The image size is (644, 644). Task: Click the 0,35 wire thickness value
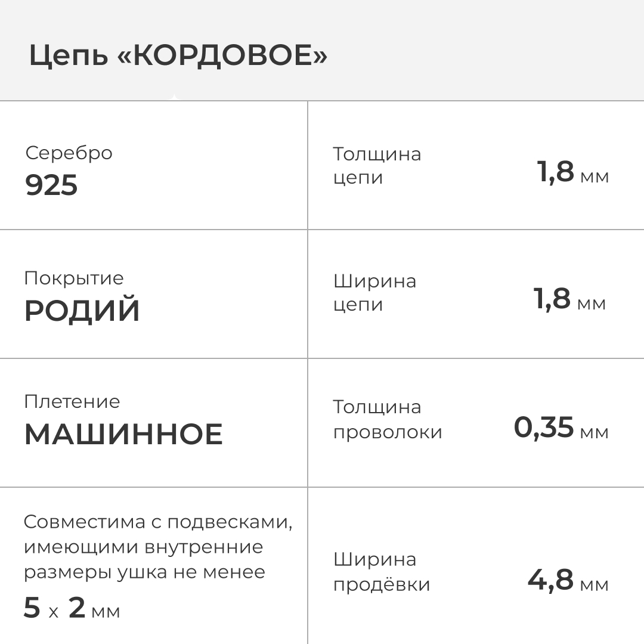click(x=544, y=428)
